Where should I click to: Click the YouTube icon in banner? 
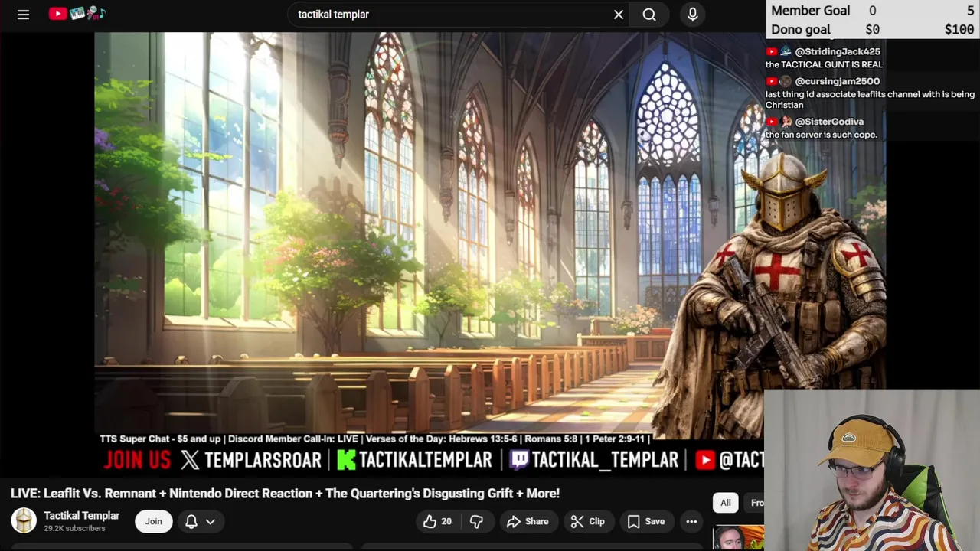point(705,460)
